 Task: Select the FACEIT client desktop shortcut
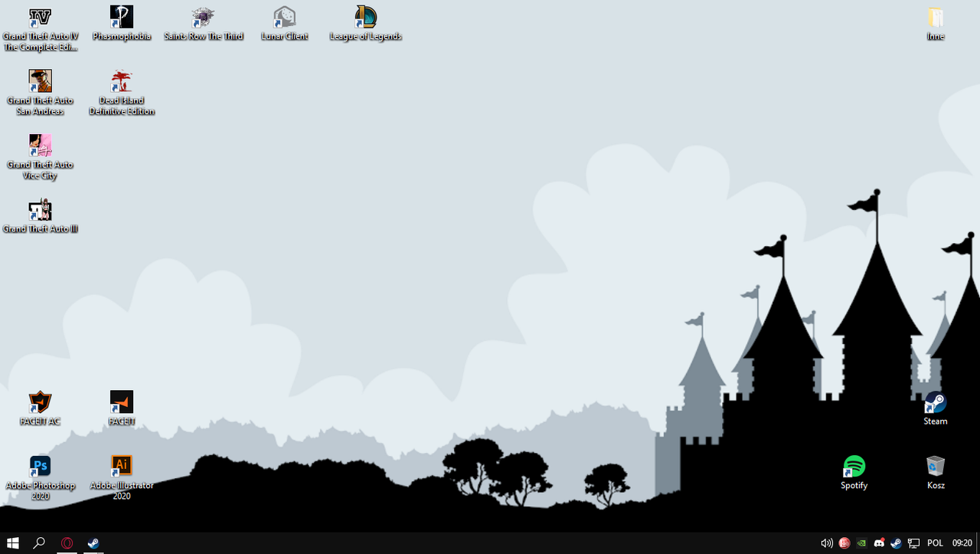pyautogui.click(x=122, y=408)
